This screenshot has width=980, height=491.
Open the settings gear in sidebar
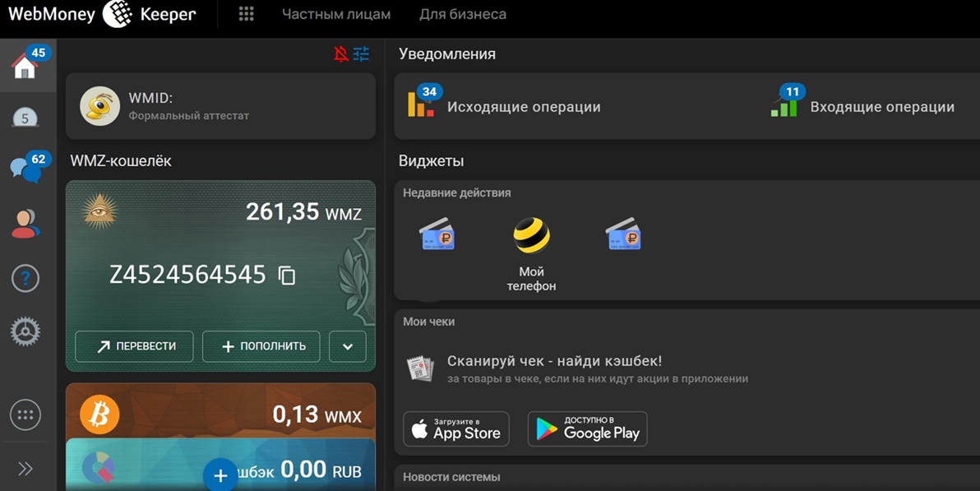pos(25,331)
